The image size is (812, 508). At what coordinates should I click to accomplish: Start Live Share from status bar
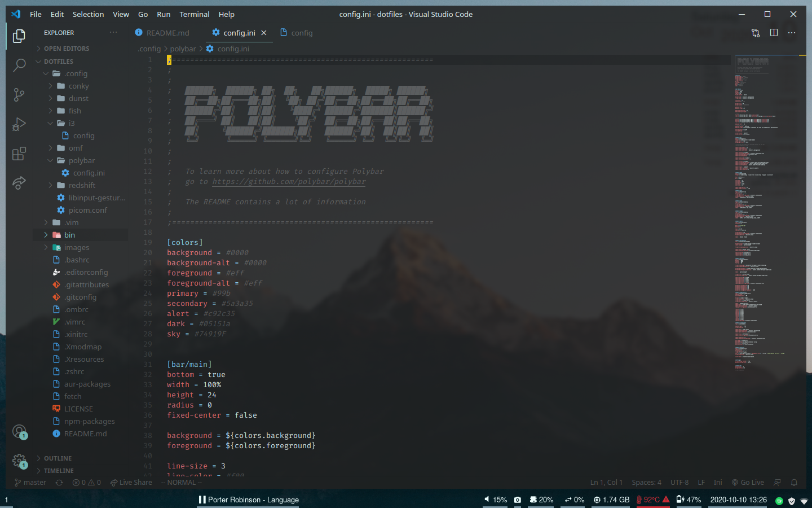pyautogui.click(x=131, y=483)
